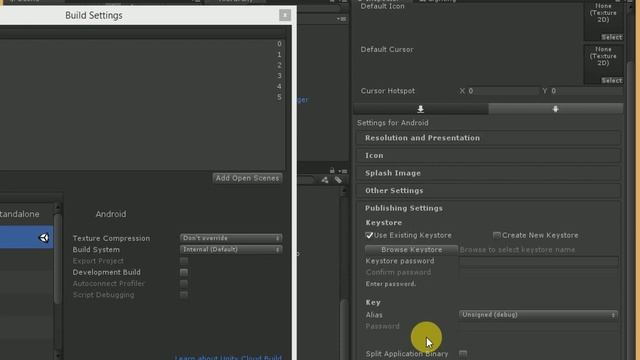Uncheck Use Existing Keystore
The width and height of the screenshot is (640, 360).
[x=369, y=235]
